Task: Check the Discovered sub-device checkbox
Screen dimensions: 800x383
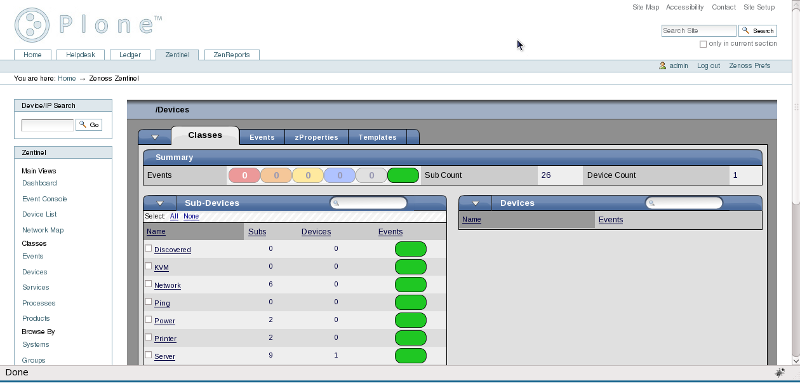Action: (148, 248)
